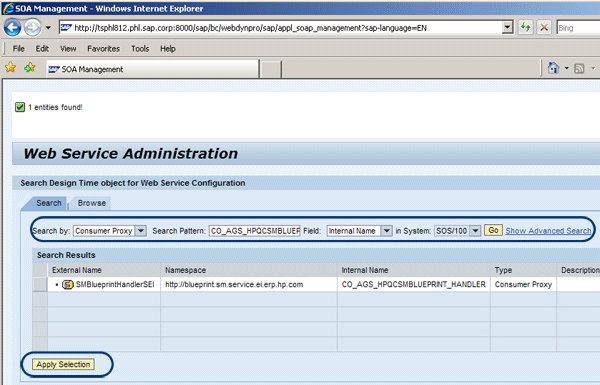Click the SMBlueprintHandlerSEI proxy icon
Viewport: 600px width, 385px height.
pos(68,284)
